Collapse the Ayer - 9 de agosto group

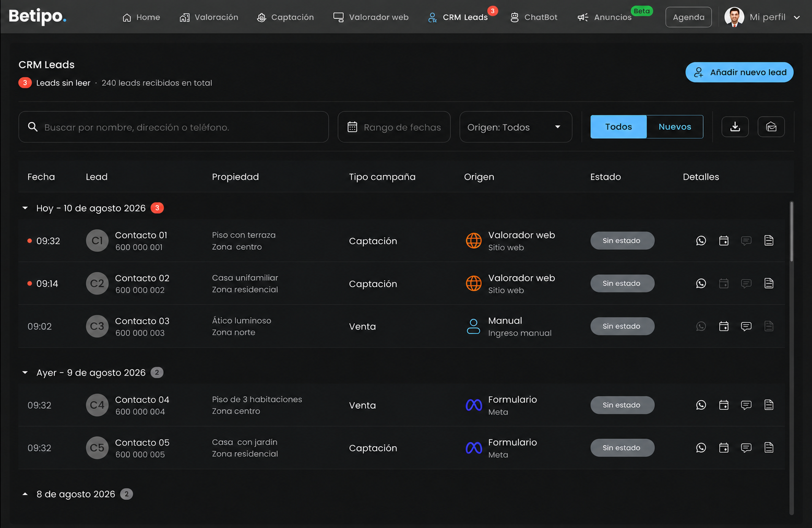coord(25,372)
